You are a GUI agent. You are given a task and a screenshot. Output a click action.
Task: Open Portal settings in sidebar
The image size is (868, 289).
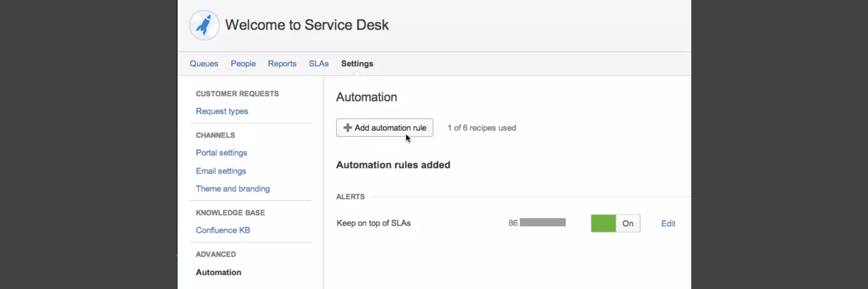coord(221,153)
